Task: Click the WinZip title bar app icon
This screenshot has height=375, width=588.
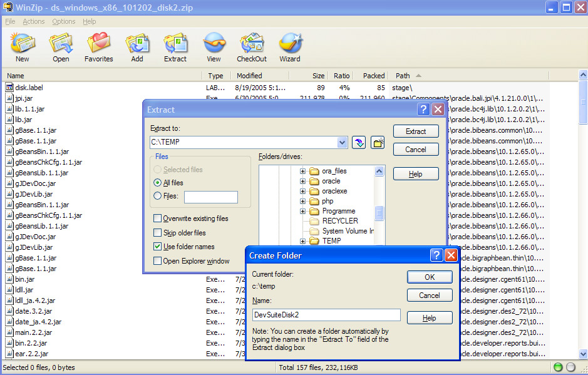Action: click(8, 7)
